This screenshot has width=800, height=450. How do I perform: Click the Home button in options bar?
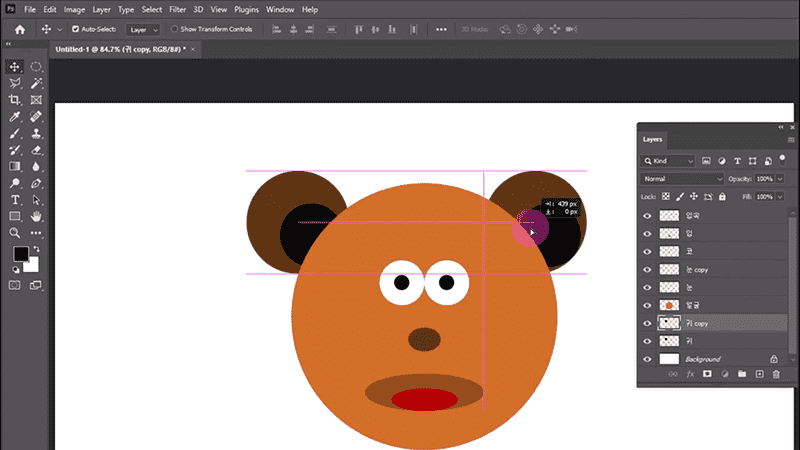tap(20, 30)
